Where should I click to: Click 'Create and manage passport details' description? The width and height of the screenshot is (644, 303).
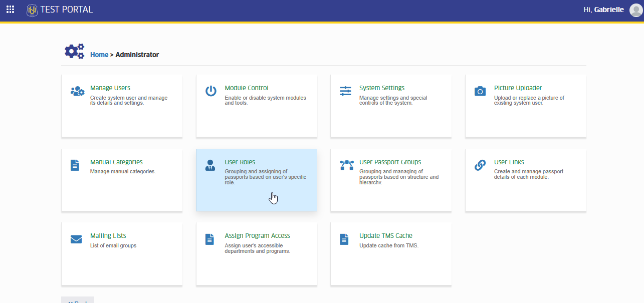click(529, 174)
